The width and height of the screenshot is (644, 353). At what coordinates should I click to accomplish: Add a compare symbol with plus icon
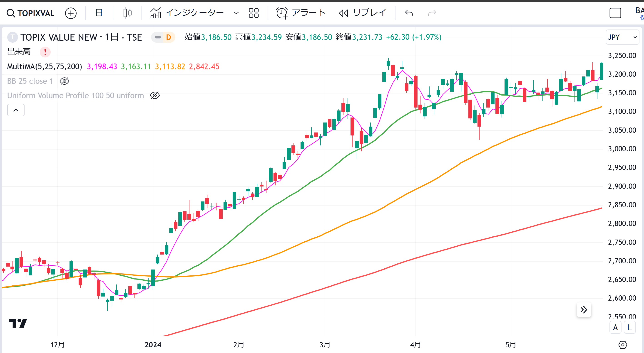click(71, 13)
